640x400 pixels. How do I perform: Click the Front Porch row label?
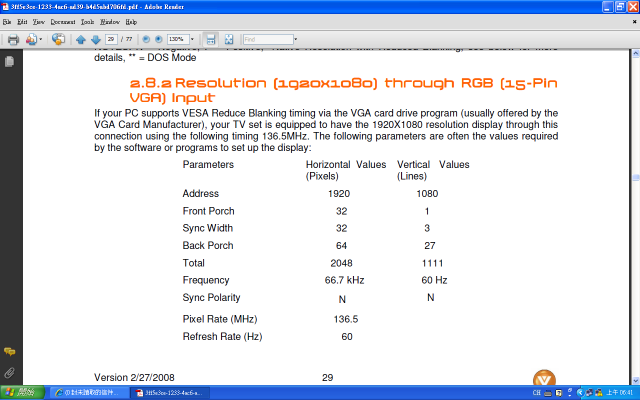208,211
